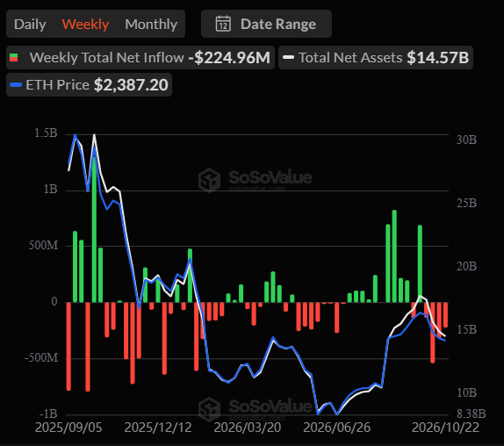Click the 1B left axis label
This screenshot has width=504, height=446.
click(x=50, y=190)
